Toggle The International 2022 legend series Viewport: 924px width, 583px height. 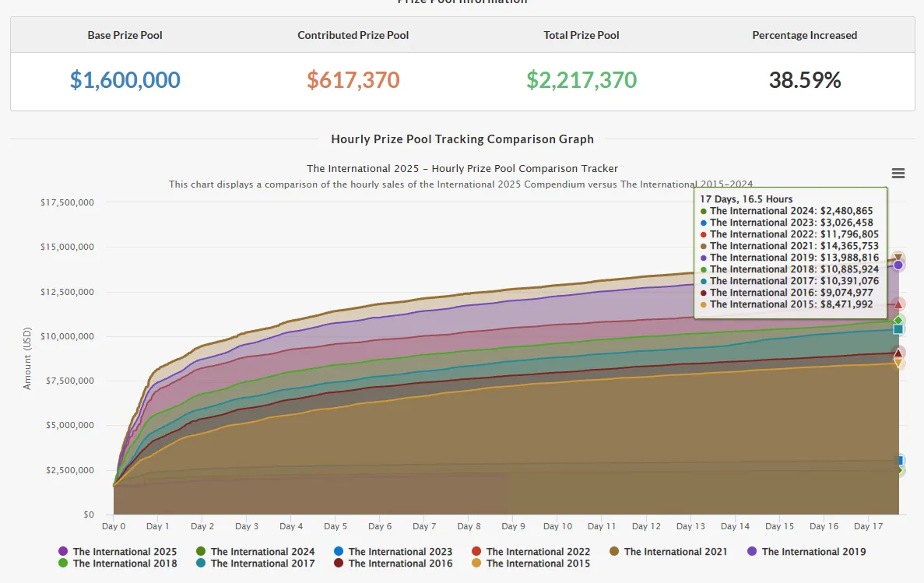[531, 552]
